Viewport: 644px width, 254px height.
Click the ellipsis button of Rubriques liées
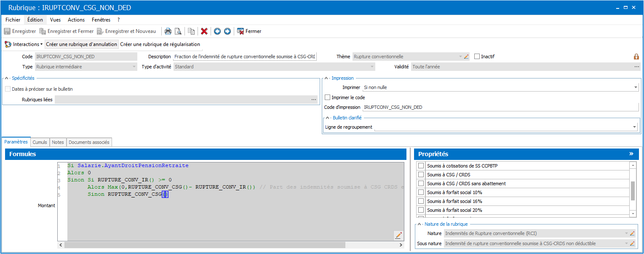point(314,100)
